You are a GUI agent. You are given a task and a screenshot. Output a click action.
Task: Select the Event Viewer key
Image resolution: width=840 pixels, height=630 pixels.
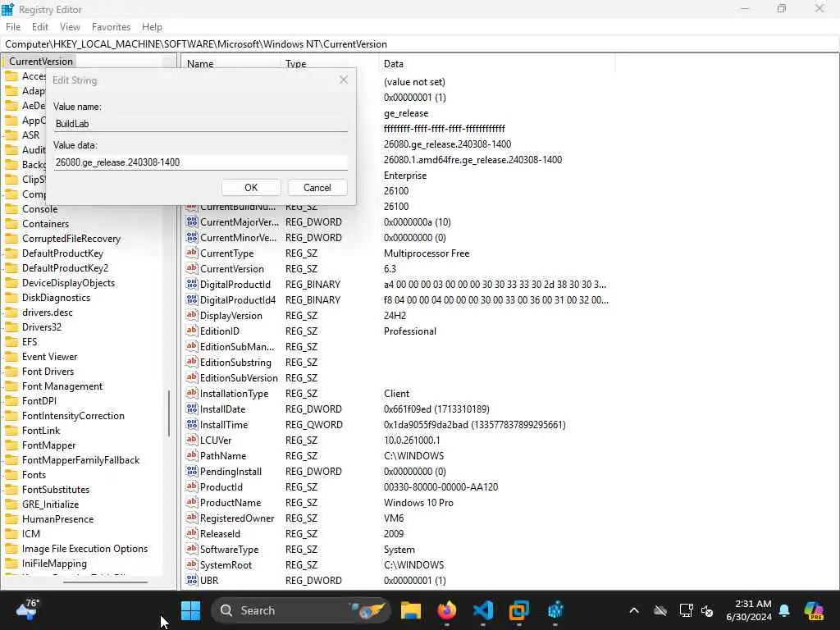pyautogui.click(x=49, y=357)
